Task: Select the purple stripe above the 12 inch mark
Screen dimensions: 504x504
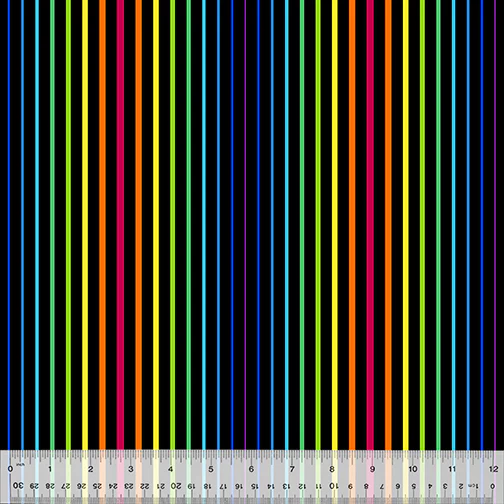Action: (x=495, y=225)
